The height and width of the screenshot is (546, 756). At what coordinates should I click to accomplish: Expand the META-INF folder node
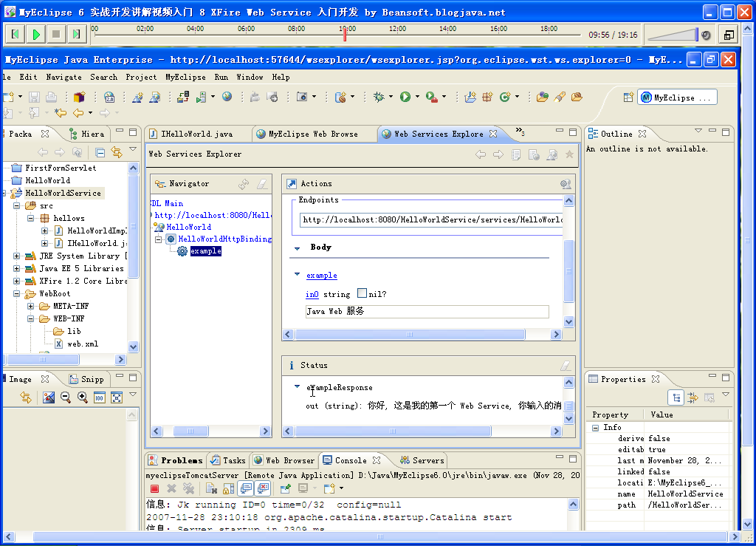30,306
